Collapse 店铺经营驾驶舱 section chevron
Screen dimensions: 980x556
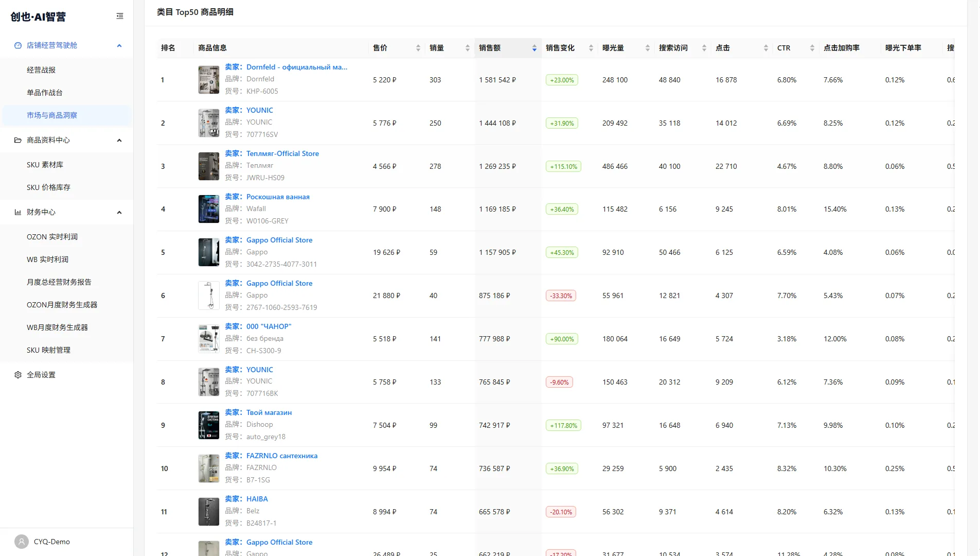[x=119, y=45]
